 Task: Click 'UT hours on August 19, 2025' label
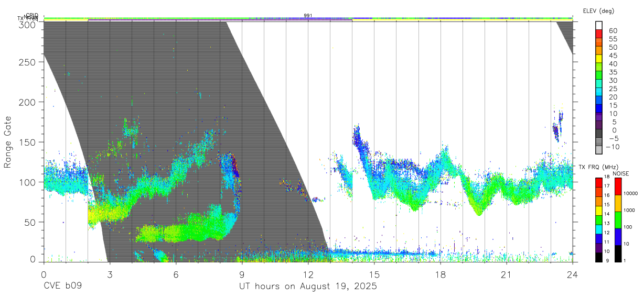pyautogui.click(x=308, y=286)
